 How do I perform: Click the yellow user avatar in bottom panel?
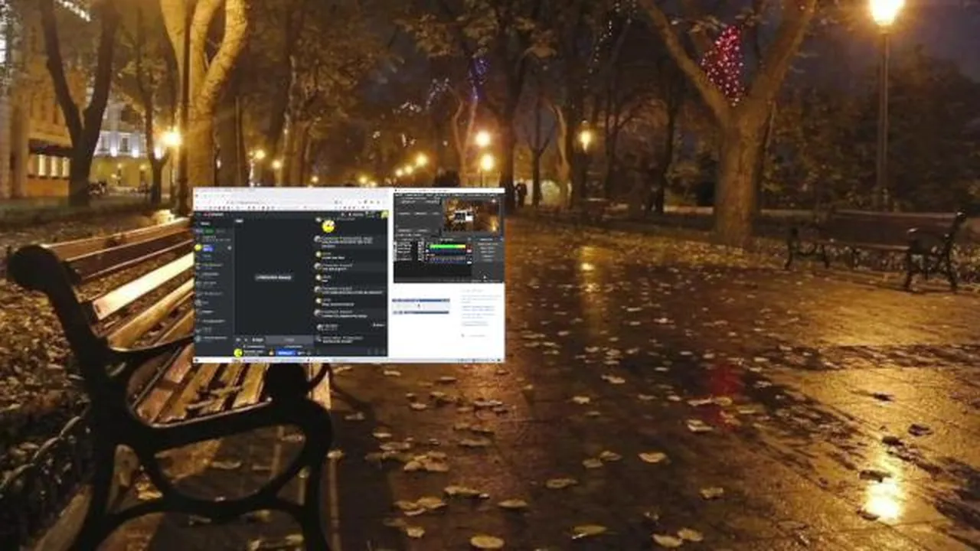pyautogui.click(x=238, y=353)
